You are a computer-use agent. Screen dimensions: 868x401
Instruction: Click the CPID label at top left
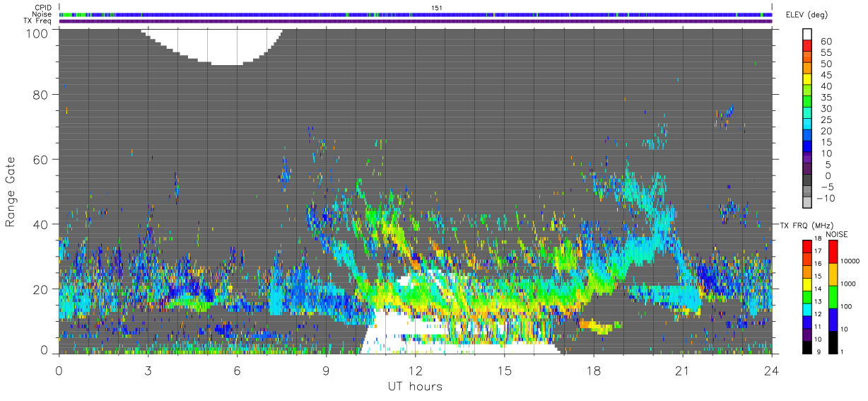point(43,8)
